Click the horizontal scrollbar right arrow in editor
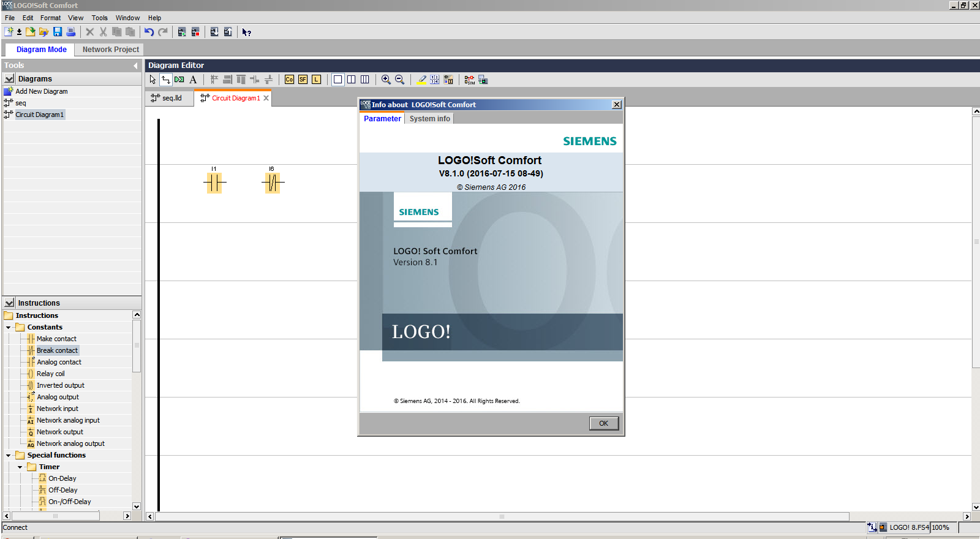The width and height of the screenshot is (980, 539). coord(967,516)
